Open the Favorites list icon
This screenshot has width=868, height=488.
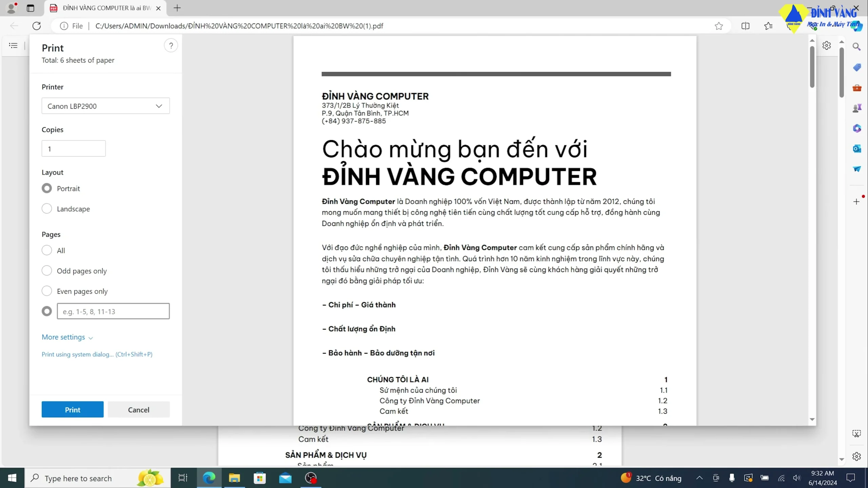[x=768, y=26]
